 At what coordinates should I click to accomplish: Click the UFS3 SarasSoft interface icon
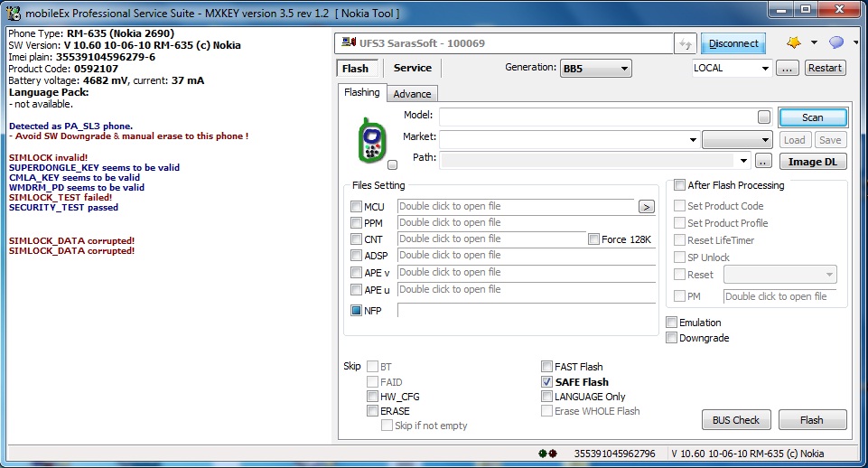(x=349, y=42)
